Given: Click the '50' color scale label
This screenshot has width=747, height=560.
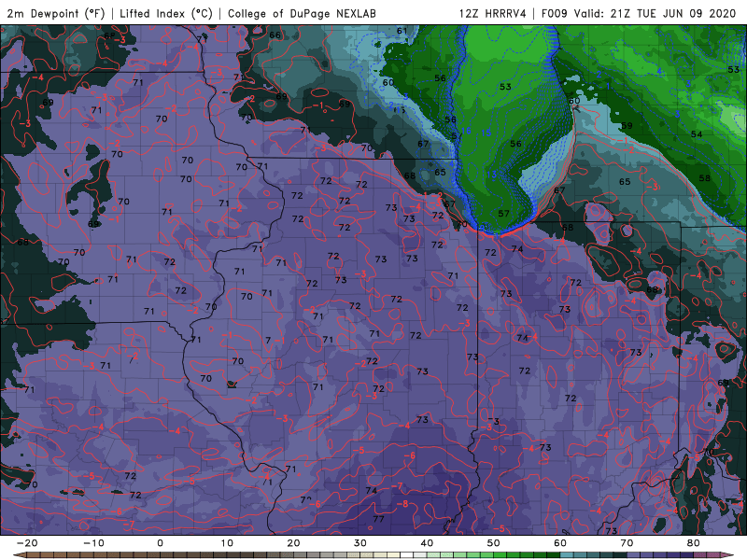Looking at the screenshot, I should 494,543.
